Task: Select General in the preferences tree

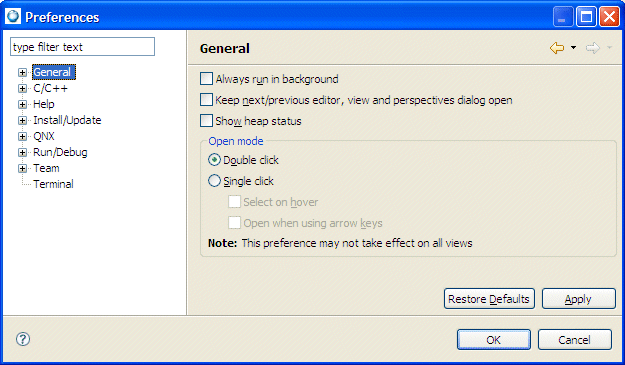Action: pyautogui.click(x=53, y=72)
